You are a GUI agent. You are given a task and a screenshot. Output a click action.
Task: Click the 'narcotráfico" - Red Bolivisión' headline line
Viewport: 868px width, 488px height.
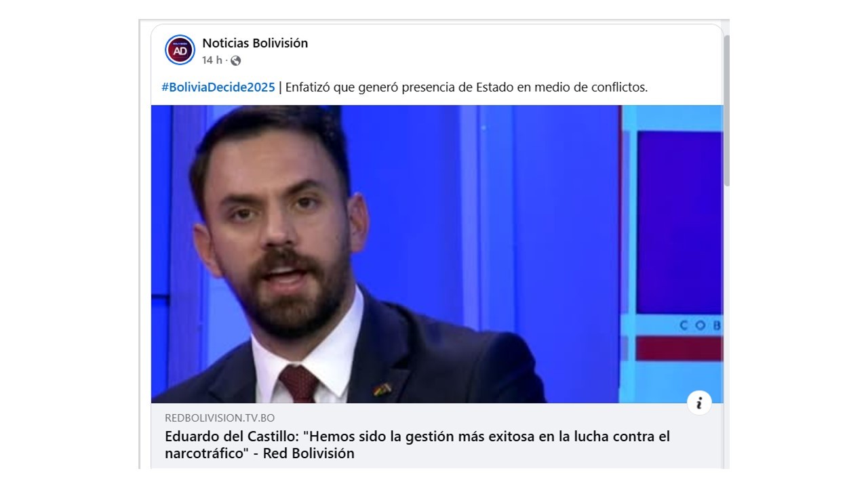point(260,453)
